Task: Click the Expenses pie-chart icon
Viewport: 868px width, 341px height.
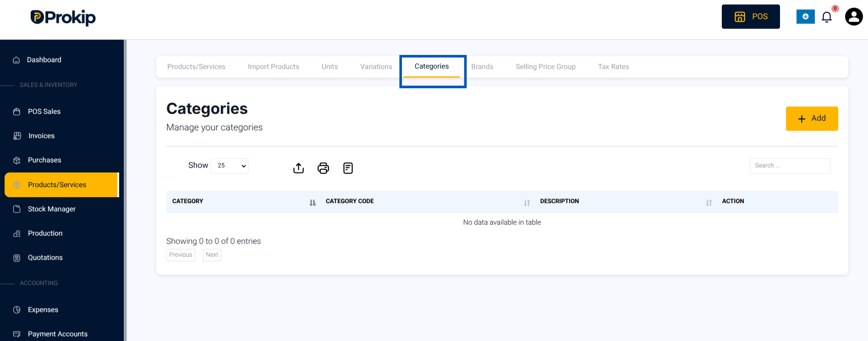Action: click(17, 310)
